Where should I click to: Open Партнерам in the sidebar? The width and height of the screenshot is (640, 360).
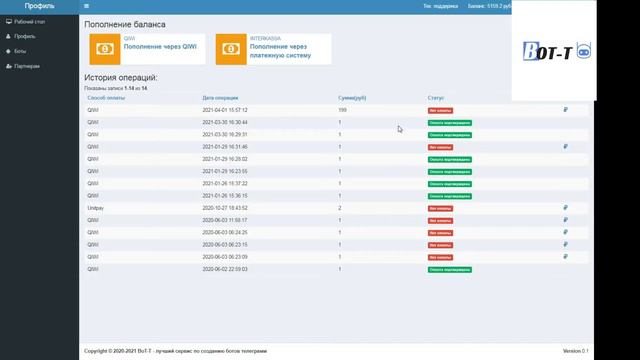27,66
